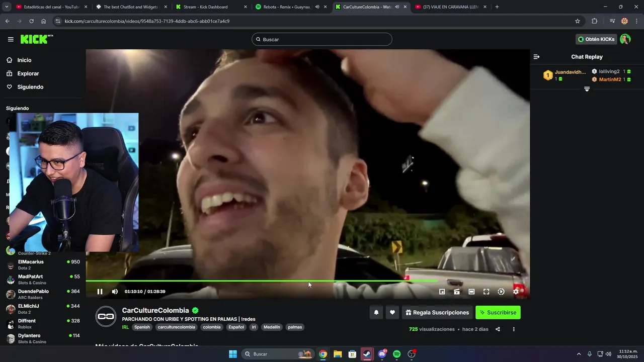644x362 pixels.
Task: Open MadPatArt channel in sidebar
Action: click(x=43, y=280)
